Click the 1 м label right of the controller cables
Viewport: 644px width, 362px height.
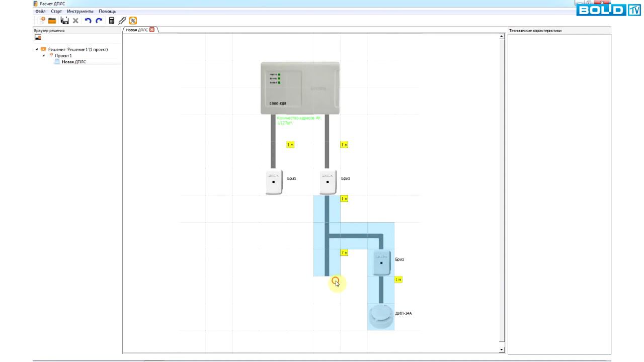[x=344, y=145]
